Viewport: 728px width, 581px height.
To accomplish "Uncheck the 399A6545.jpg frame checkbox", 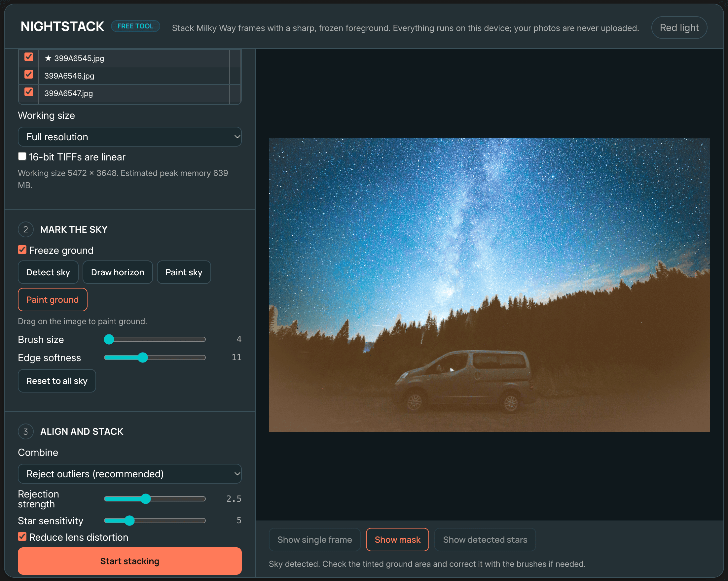I will 29,57.
